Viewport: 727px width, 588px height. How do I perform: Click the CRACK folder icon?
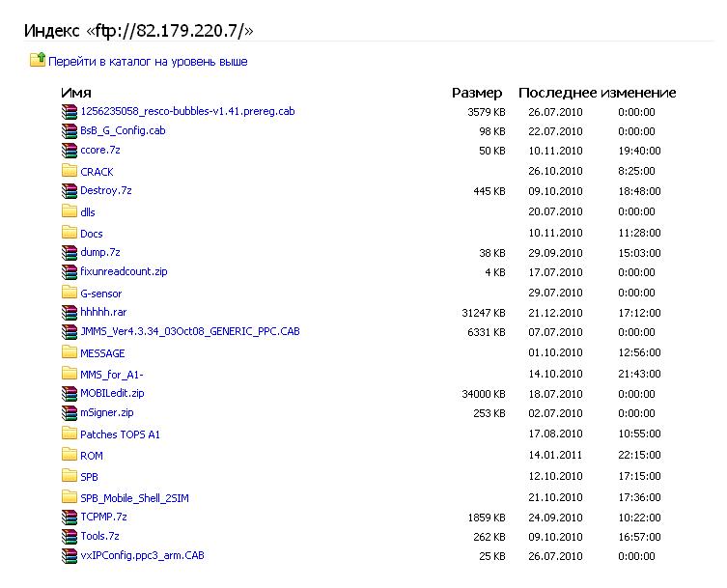click(69, 171)
